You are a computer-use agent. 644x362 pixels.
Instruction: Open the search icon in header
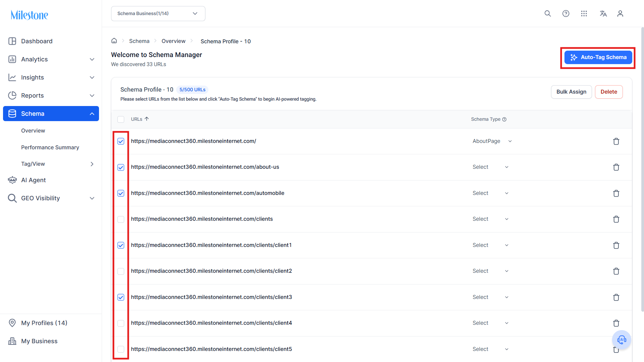coord(548,13)
